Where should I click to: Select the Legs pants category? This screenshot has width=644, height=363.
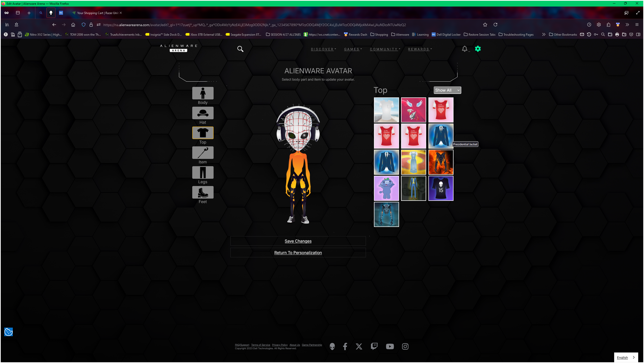(203, 172)
